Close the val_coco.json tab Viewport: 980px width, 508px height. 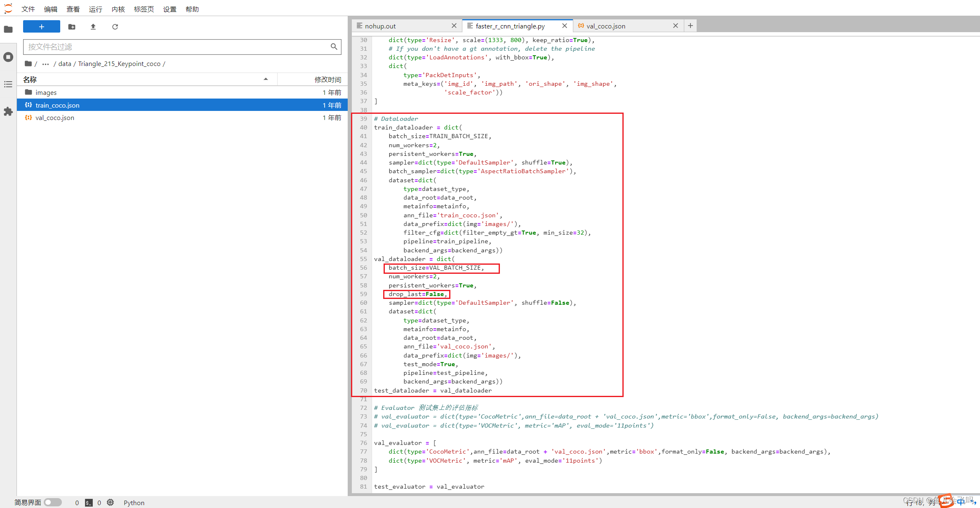tap(676, 26)
